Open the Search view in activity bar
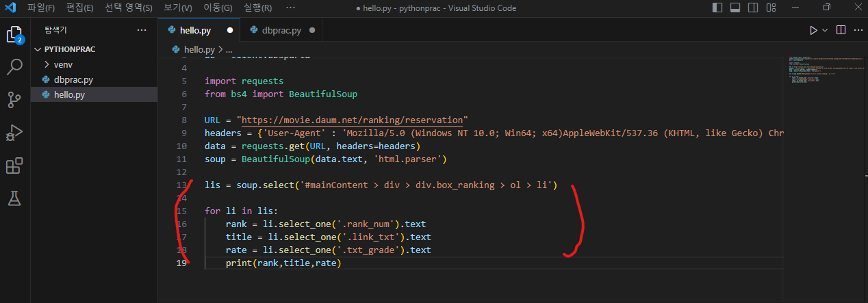This screenshot has width=868, height=303. (x=14, y=67)
